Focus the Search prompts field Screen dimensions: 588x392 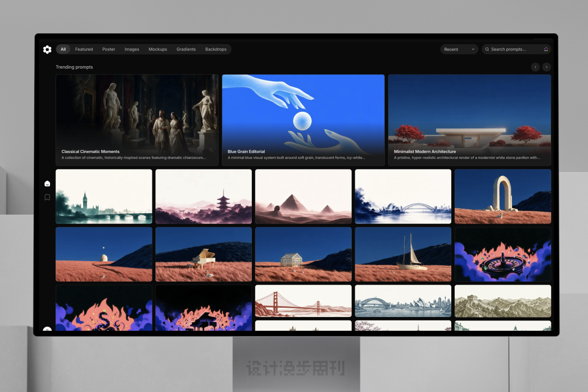coord(516,49)
